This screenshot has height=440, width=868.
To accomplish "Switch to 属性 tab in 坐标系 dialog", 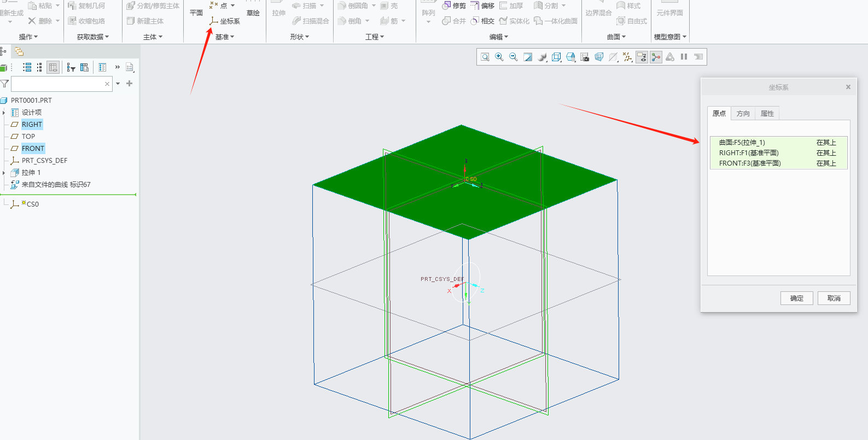I will click(x=767, y=114).
